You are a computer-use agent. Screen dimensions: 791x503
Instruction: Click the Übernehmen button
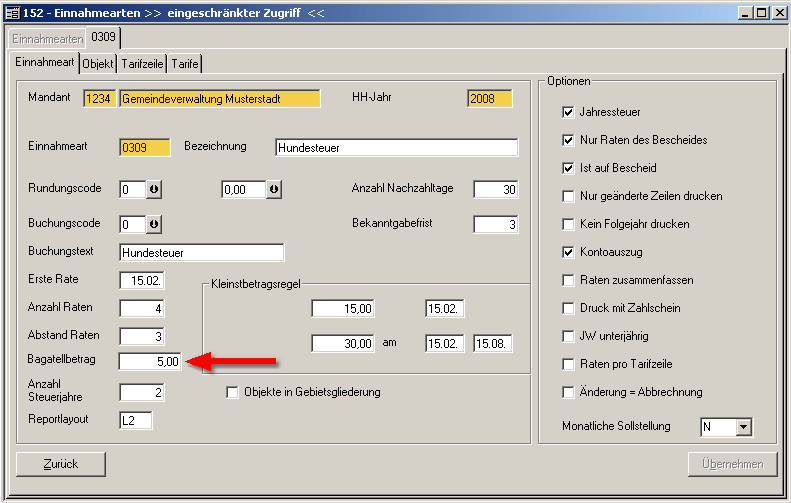point(732,464)
